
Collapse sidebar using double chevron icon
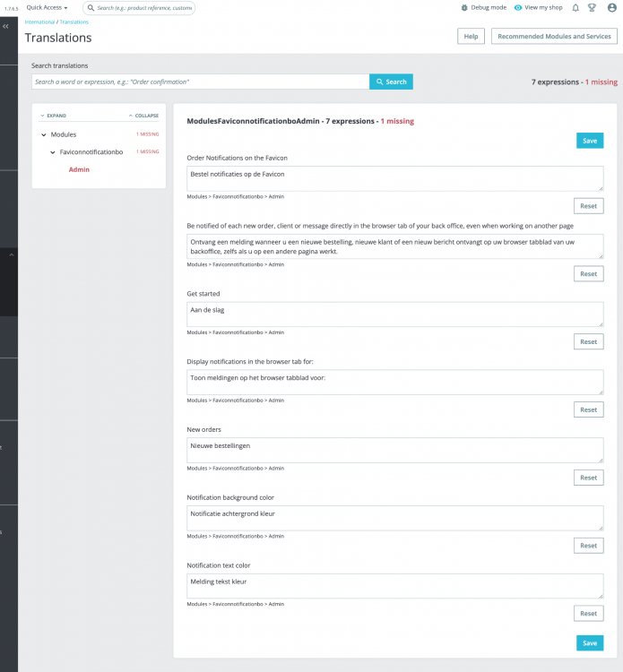click(5, 26)
